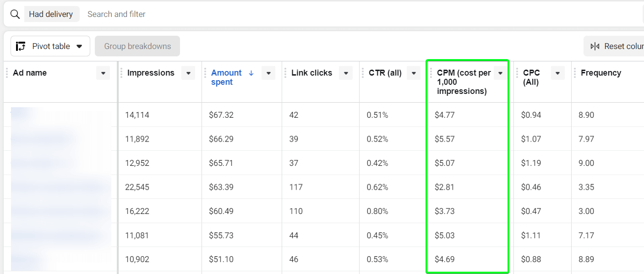The image size is (644, 274).
Task: Click the Reset columns button
Action: (614, 46)
